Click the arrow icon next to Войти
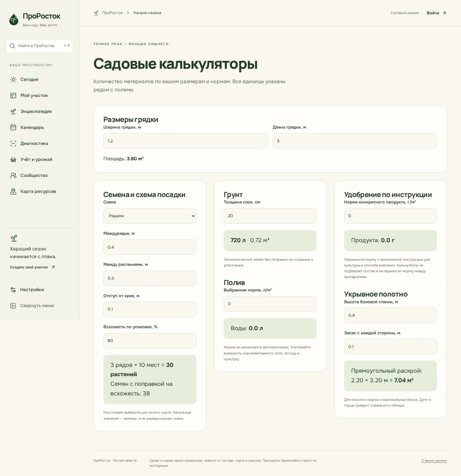Screen dimensions: 461x476 coord(444,13)
